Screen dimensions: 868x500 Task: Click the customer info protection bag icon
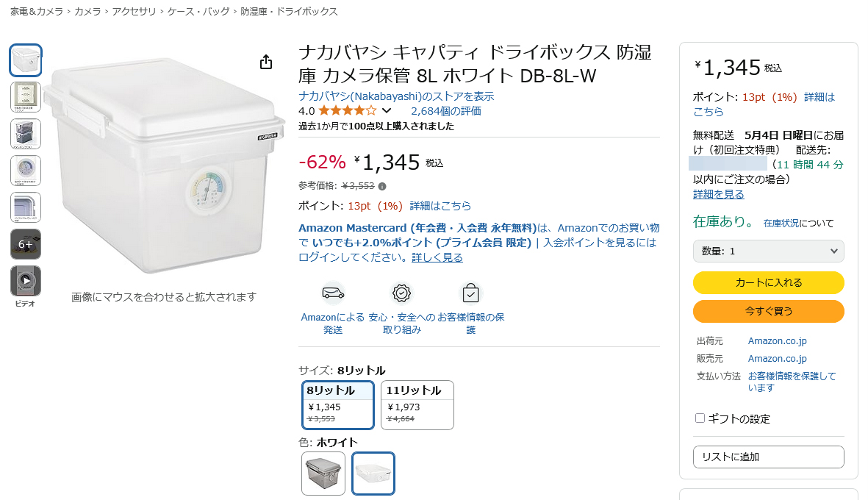click(x=470, y=293)
